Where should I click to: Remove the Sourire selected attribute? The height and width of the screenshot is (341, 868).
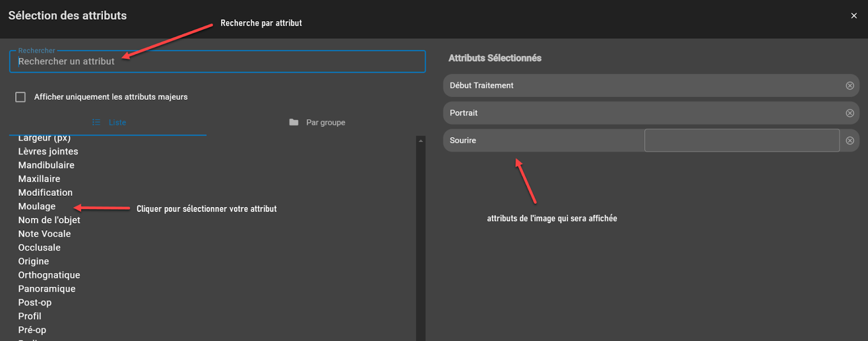click(x=850, y=140)
